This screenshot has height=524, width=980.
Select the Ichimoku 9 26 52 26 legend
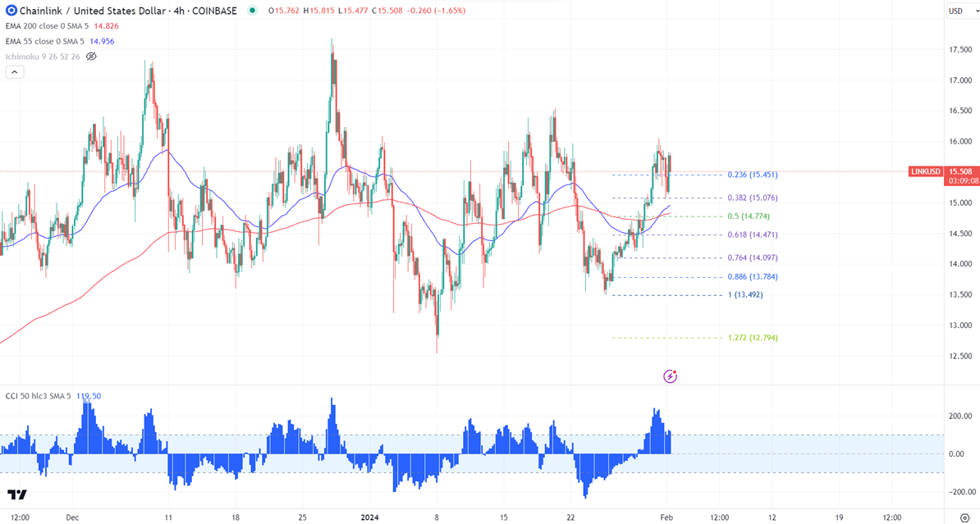point(43,57)
